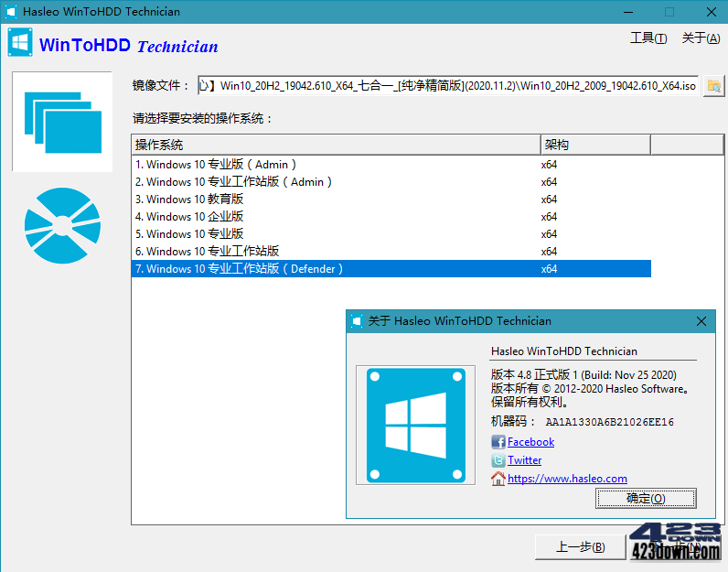Select row 7. Windows 10 专业工作站版 (Defender)
This screenshot has width=728, height=572.
pyautogui.click(x=391, y=268)
